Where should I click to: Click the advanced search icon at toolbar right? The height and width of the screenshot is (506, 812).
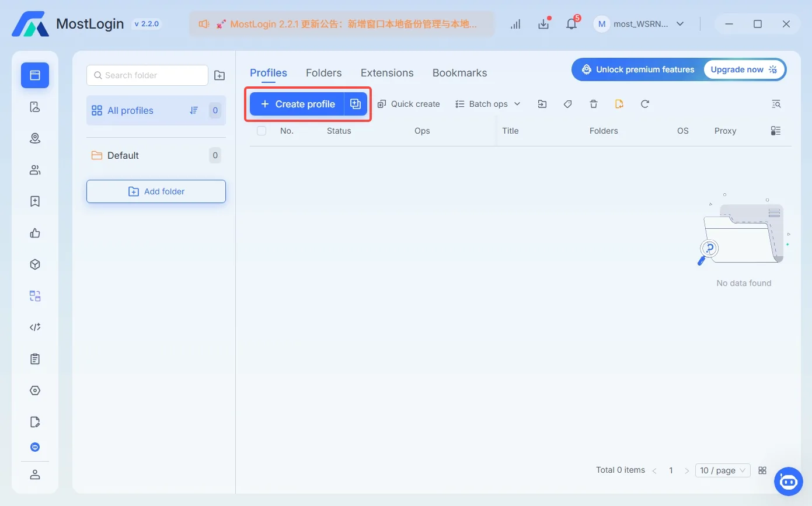point(776,104)
